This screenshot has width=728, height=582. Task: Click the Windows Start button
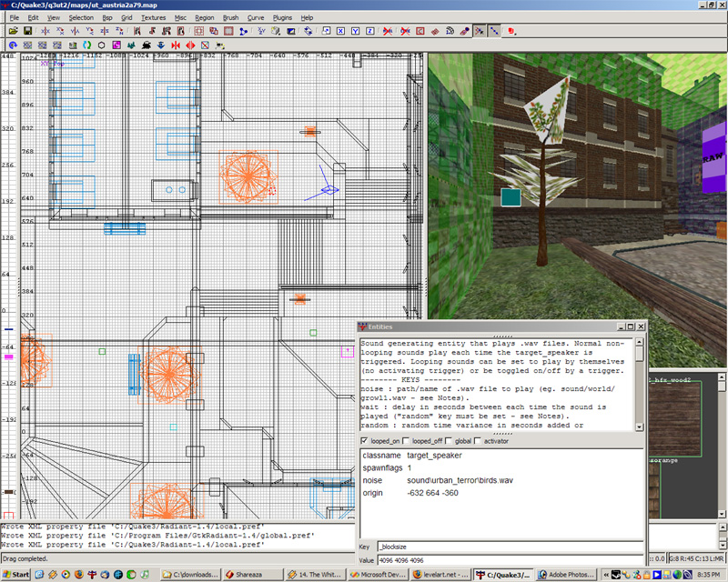tap(16, 575)
